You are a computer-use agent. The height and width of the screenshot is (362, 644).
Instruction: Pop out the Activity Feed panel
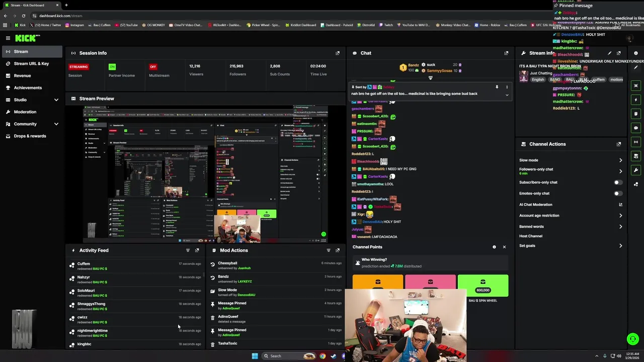click(197, 250)
